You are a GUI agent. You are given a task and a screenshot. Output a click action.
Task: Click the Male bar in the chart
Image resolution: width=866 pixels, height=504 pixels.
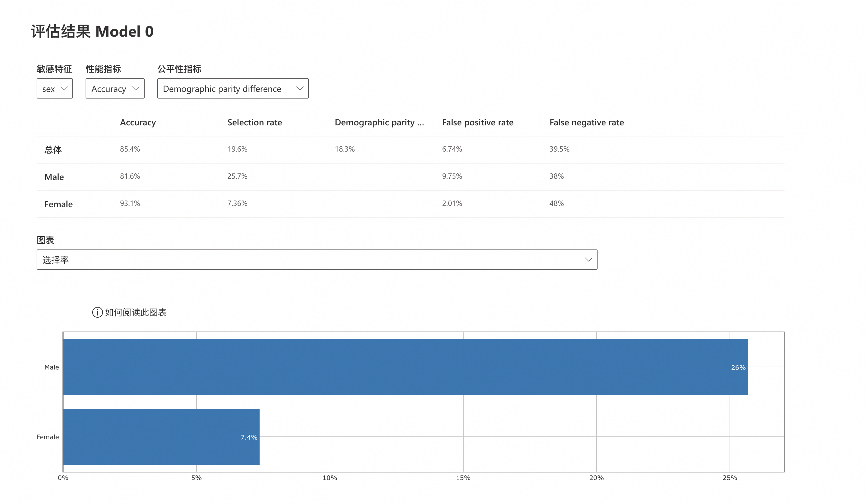coord(406,367)
